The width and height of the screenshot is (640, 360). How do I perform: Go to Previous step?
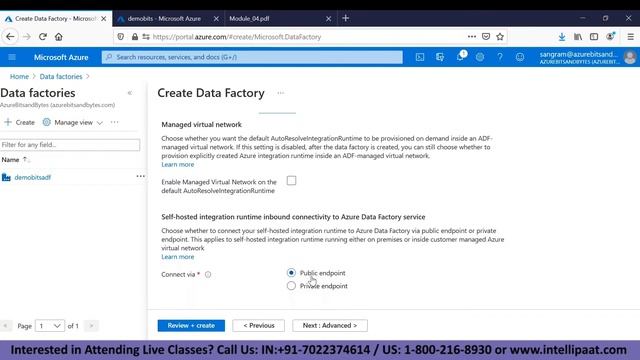[x=259, y=325]
